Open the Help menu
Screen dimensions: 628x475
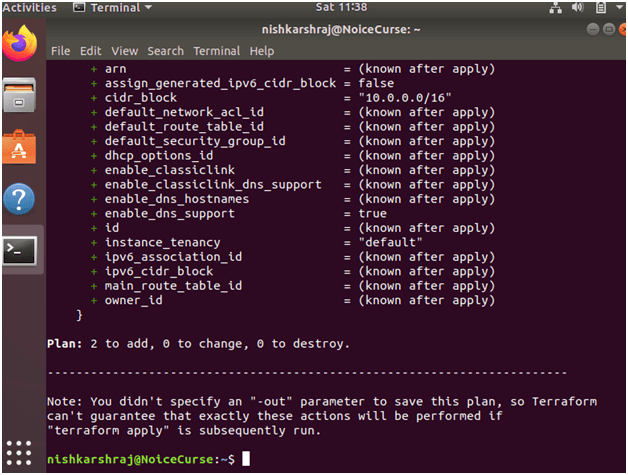click(262, 50)
